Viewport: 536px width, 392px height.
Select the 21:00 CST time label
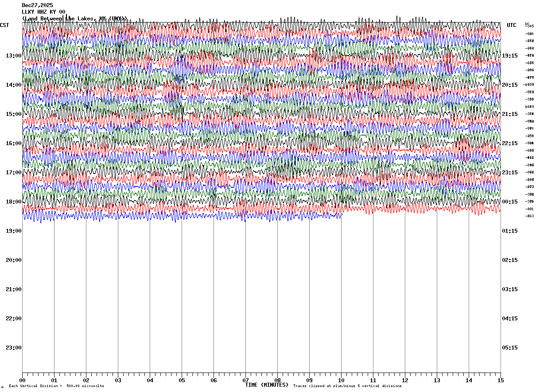pyautogui.click(x=14, y=289)
